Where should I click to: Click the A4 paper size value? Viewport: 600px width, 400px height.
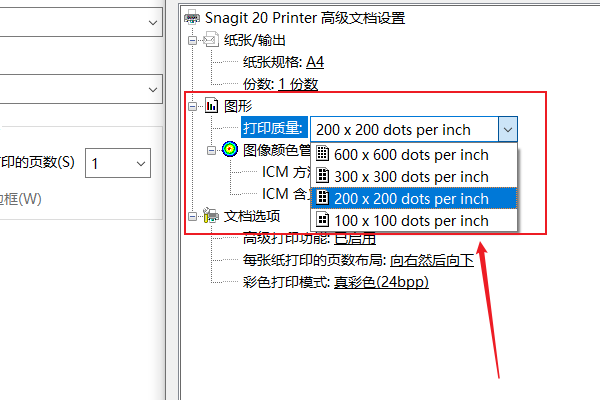pyautogui.click(x=315, y=62)
